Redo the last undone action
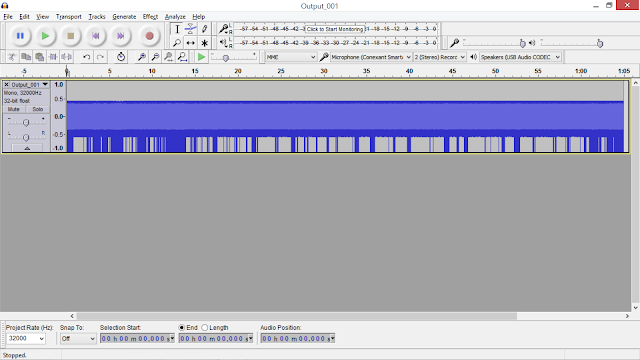 100,57
